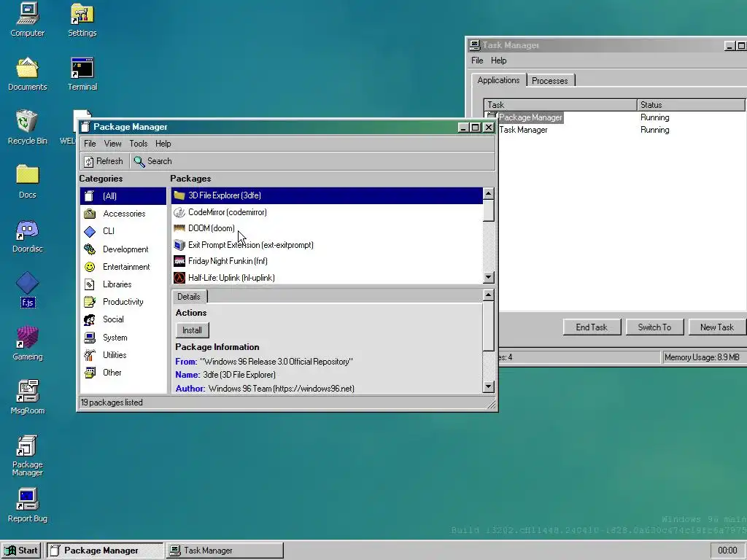Click the details pane scroll-up arrow
This screenshot has height=560, width=747.
coord(488,295)
